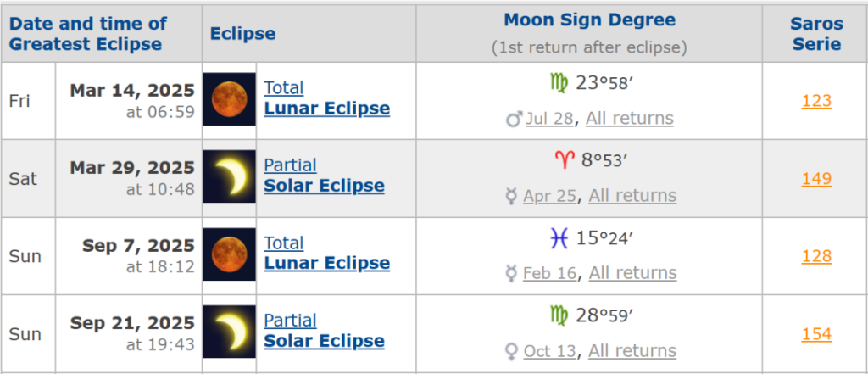This screenshot has width=868, height=374.
Task: Click the blue Pisces symbol at 15°24′
Action: point(559,238)
